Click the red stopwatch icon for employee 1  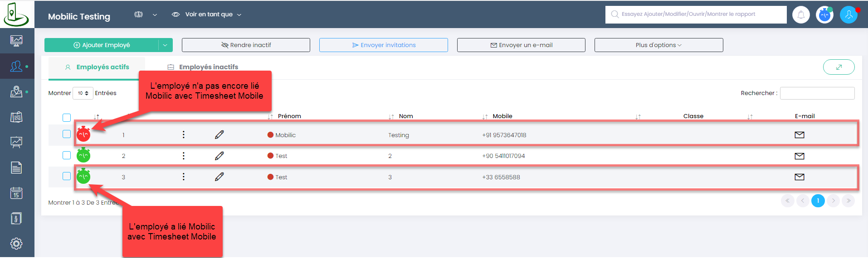83,134
